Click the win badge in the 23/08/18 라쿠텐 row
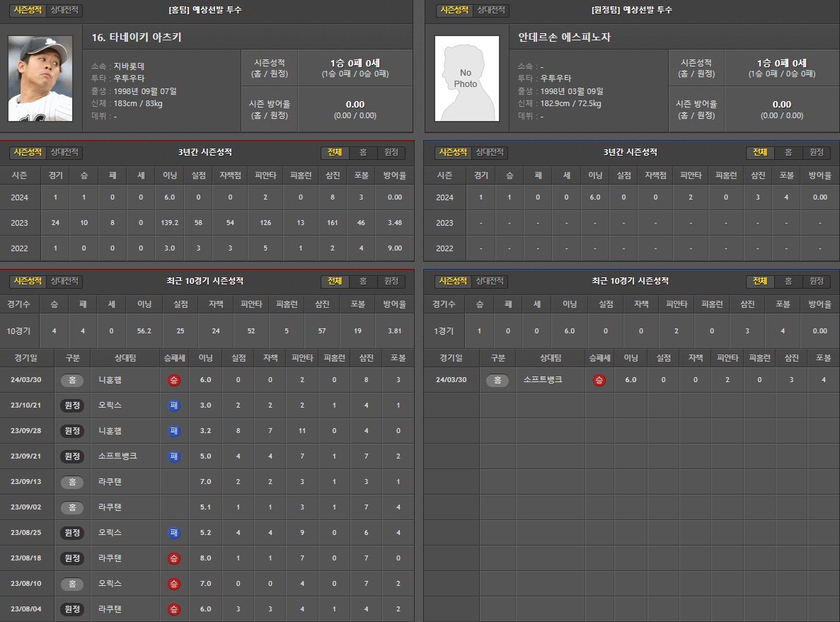 pos(173,559)
